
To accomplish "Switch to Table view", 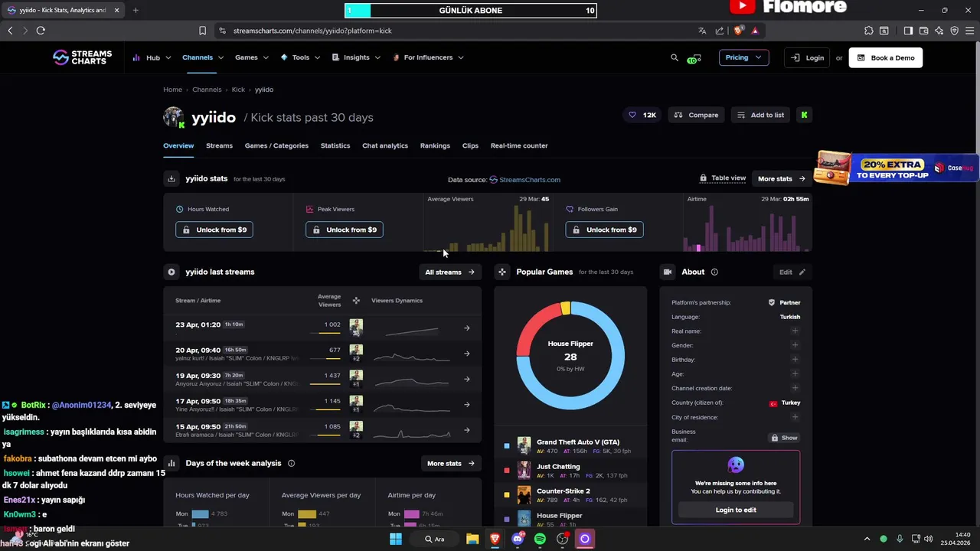I will click(x=723, y=178).
